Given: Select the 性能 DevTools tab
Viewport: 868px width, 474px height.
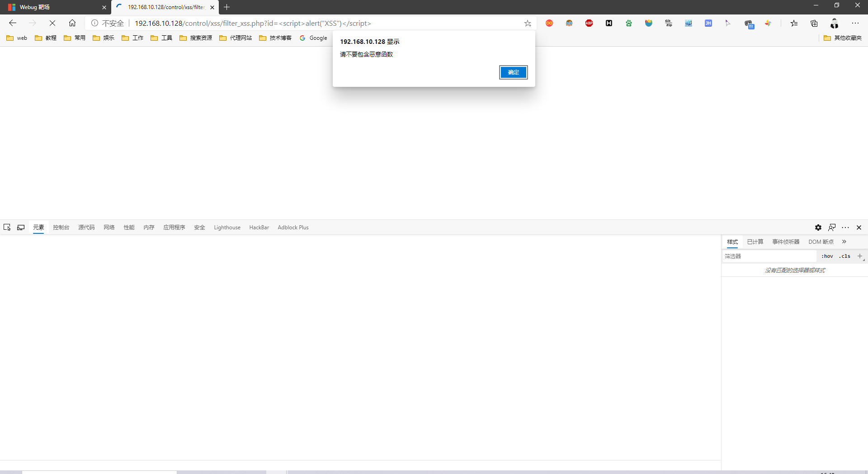Looking at the screenshot, I should [129, 228].
